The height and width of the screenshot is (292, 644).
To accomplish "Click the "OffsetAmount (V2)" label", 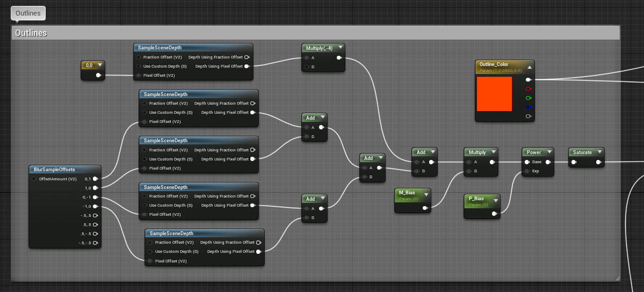I will (58, 179).
